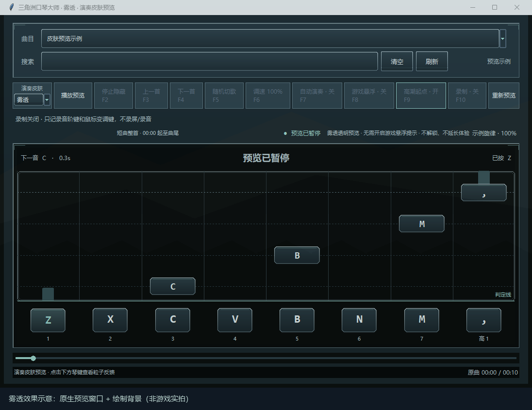Click the 播放预览 button
The image size is (532, 410).
[x=73, y=96]
